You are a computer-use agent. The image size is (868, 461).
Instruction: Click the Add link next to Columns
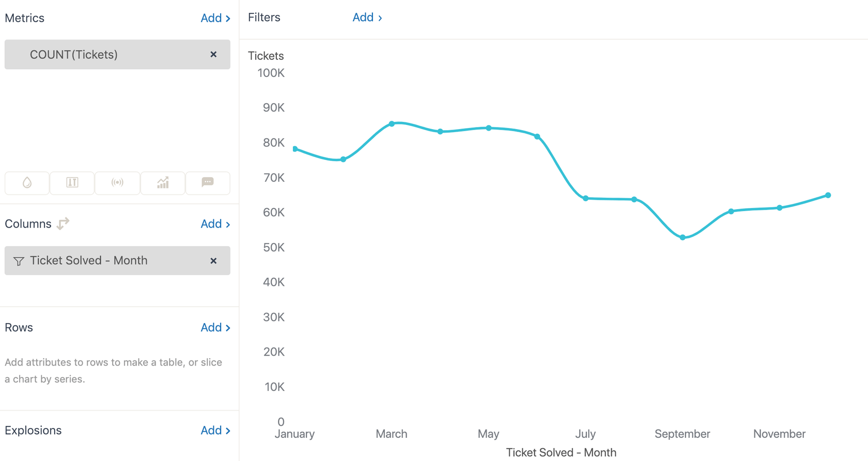pos(211,224)
